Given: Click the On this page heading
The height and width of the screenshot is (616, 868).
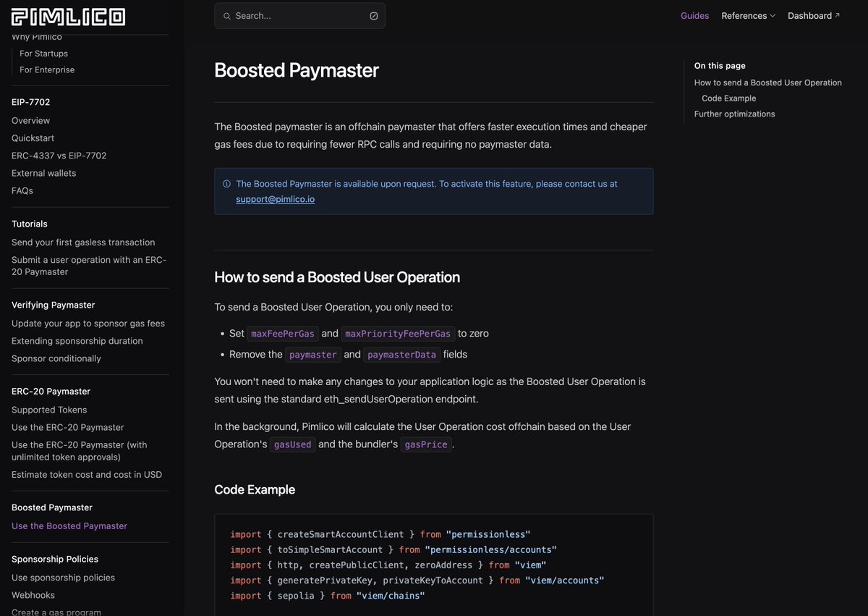Looking at the screenshot, I should click(x=720, y=66).
